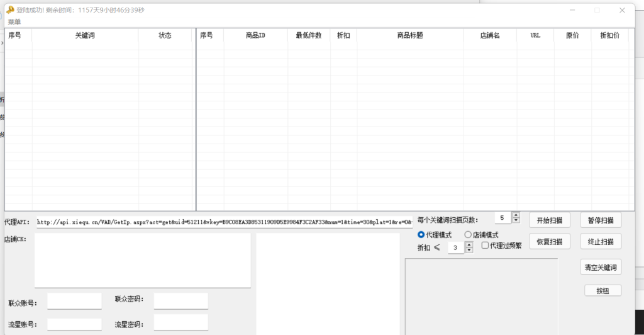Decrease the 折扣 threshold with the down arrow
Viewport: 644px width, 335px height.
point(469,251)
